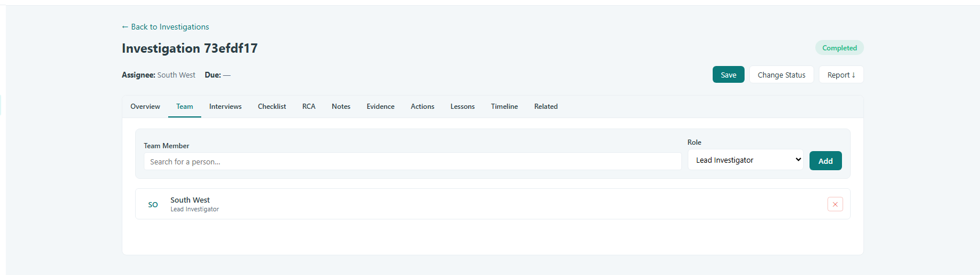Click the Role field label
Viewport: 980px width, 275px height.
click(x=694, y=142)
